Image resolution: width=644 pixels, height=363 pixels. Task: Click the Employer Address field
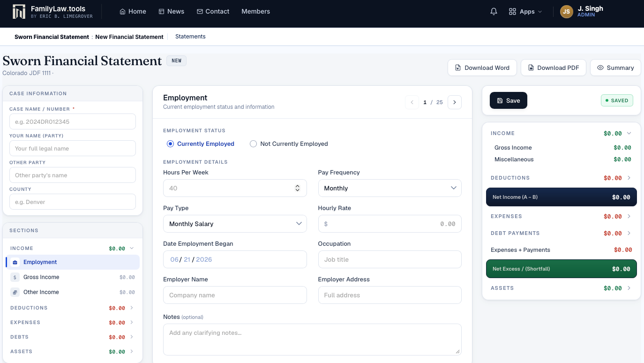(389, 295)
